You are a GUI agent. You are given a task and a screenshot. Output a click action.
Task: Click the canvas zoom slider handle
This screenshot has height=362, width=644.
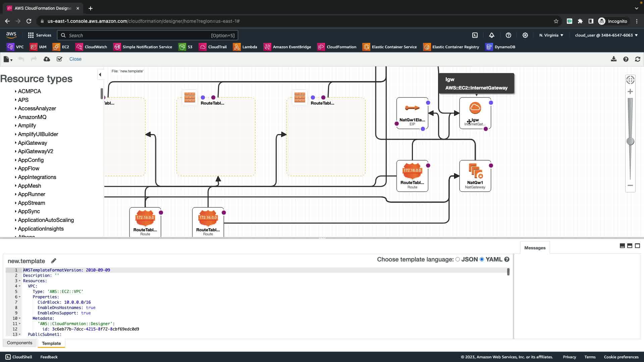(x=630, y=141)
